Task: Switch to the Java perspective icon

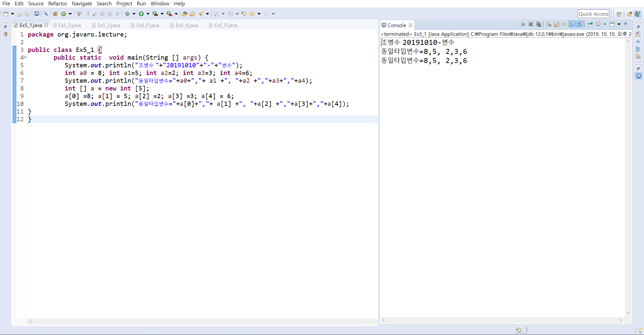Action: 638,14
